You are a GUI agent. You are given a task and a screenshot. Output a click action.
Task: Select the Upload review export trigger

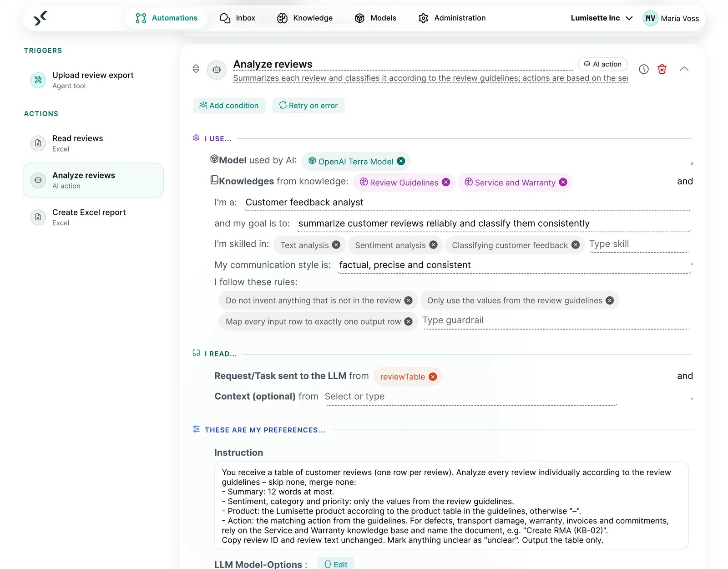pyautogui.click(x=93, y=80)
